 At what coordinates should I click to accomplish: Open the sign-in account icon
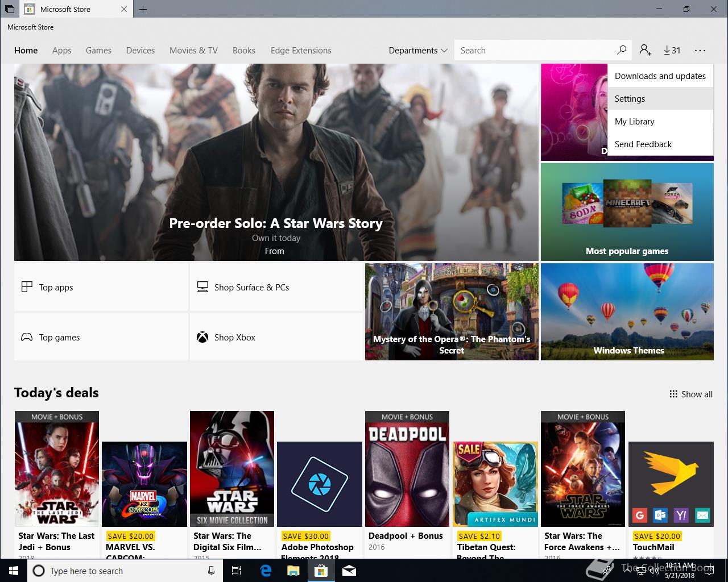pos(645,50)
